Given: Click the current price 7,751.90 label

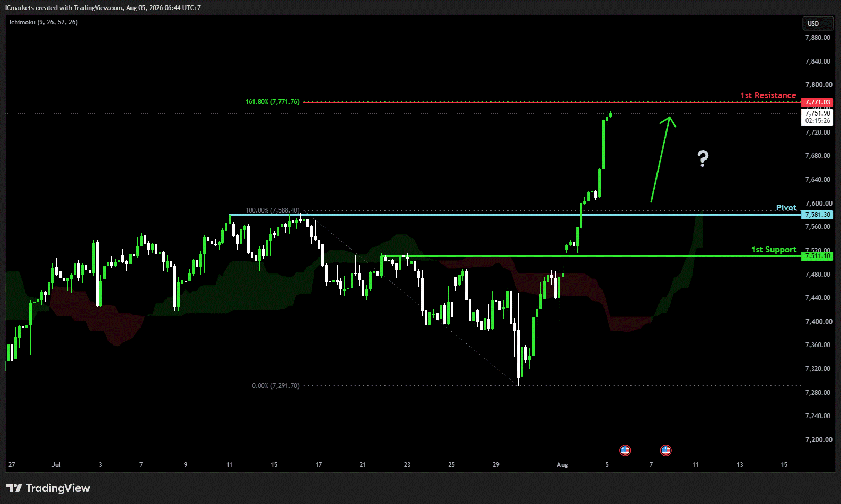Looking at the screenshot, I should click(817, 113).
